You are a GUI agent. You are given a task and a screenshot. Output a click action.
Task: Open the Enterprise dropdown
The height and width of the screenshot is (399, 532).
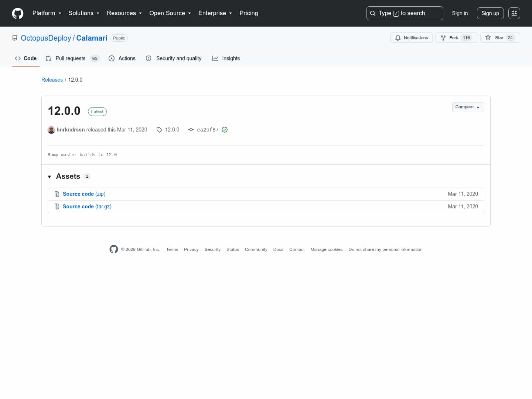215,13
